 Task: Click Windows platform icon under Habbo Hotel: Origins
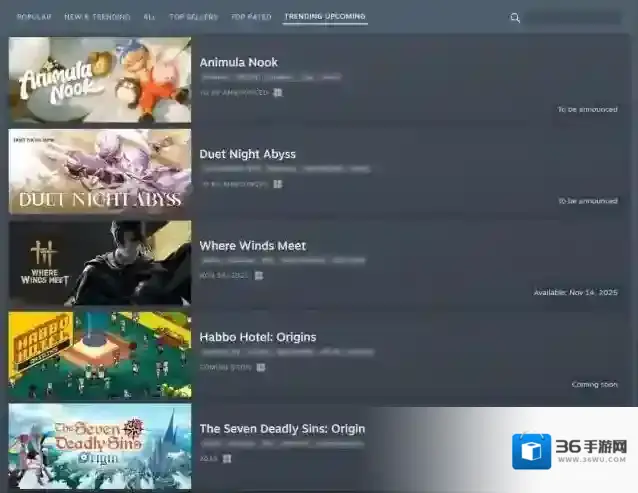tap(260, 367)
